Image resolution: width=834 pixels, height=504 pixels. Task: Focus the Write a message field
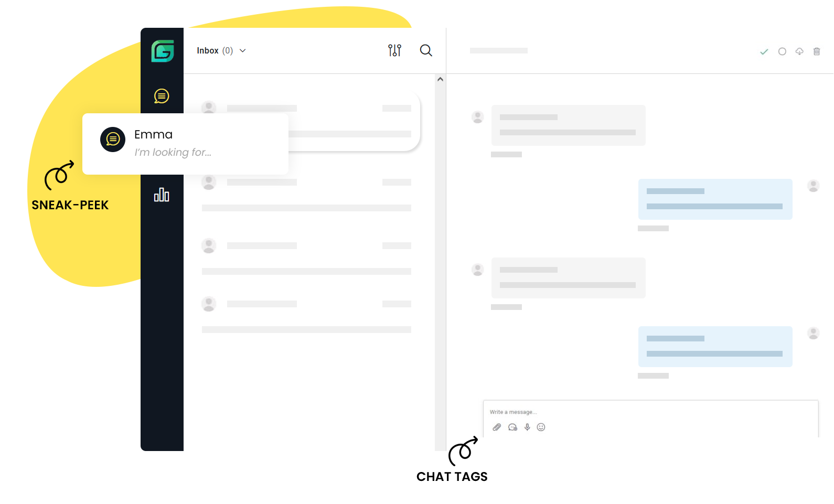pos(650,412)
